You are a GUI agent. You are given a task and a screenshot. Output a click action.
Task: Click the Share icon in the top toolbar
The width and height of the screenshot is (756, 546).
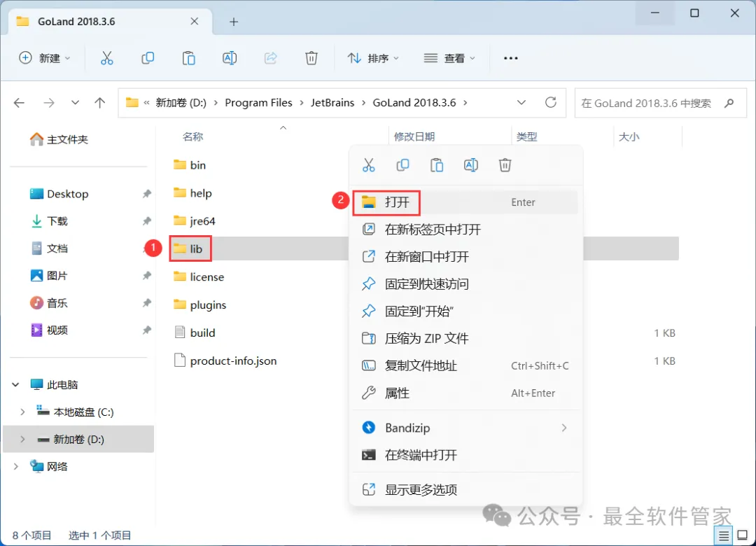click(x=270, y=58)
